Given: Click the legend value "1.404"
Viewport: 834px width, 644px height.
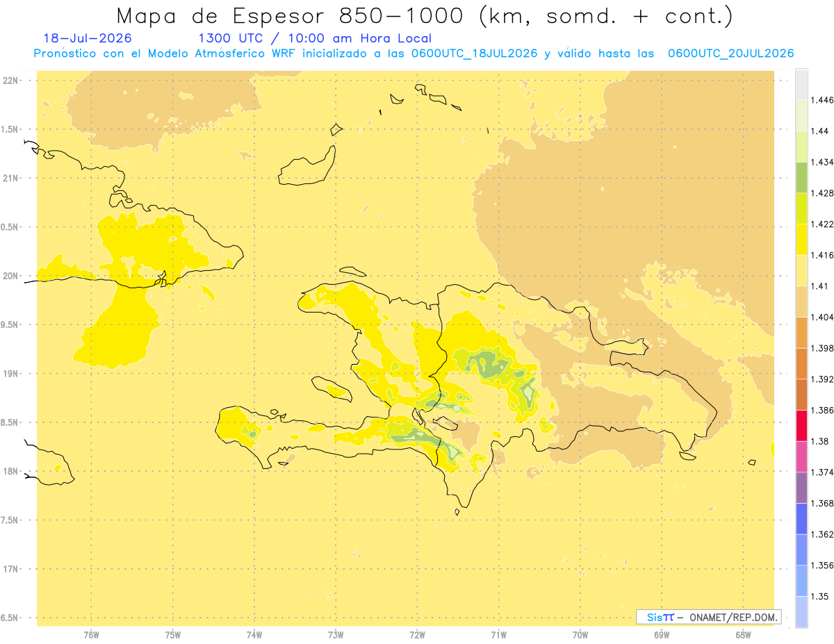Looking at the screenshot, I should pyautogui.click(x=822, y=317).
